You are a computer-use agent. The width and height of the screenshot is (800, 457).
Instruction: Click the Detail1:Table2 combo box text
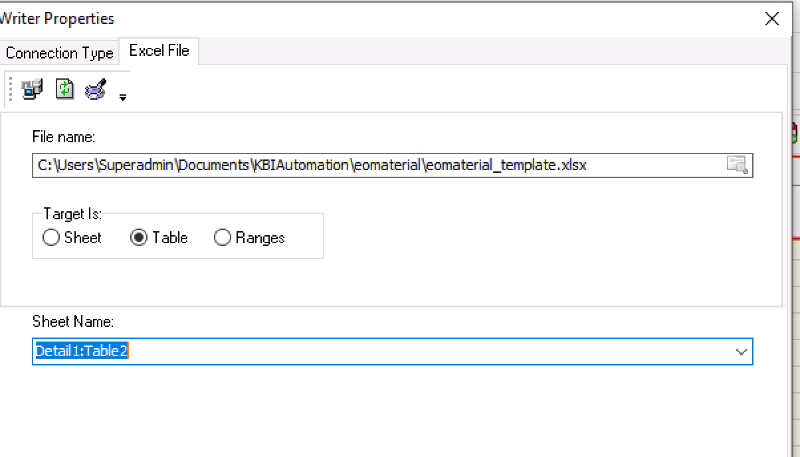tap(82, 351)
